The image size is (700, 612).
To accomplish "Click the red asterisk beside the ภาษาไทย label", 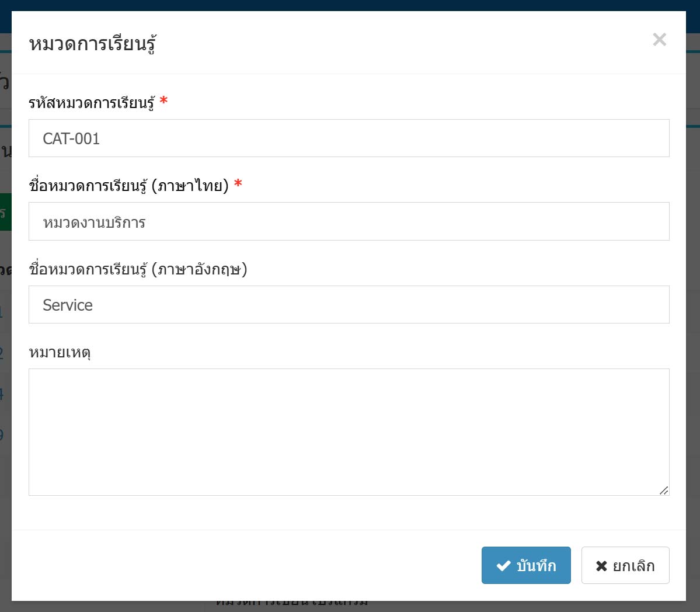I will (x=238, y=183).
